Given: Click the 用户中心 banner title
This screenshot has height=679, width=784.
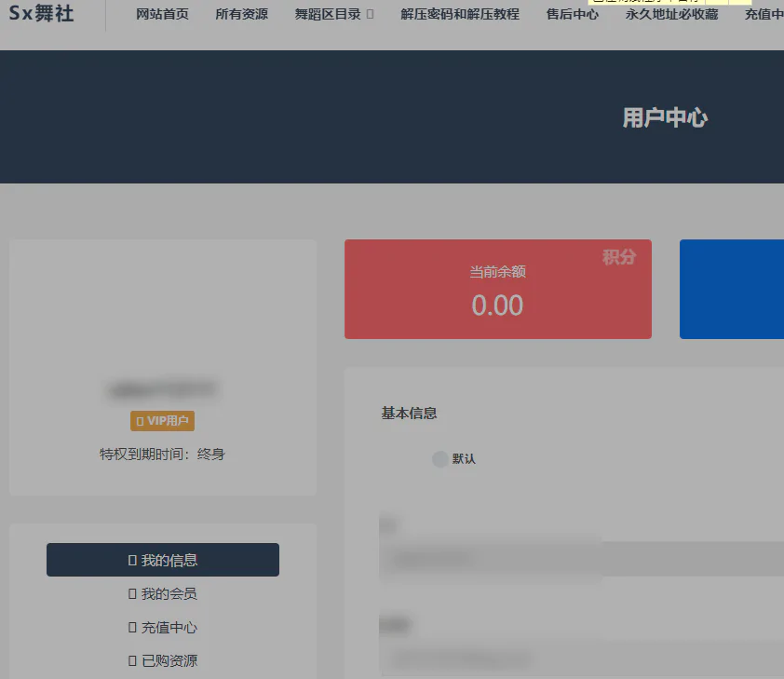Looking at the screenshot, I should 665,118.
